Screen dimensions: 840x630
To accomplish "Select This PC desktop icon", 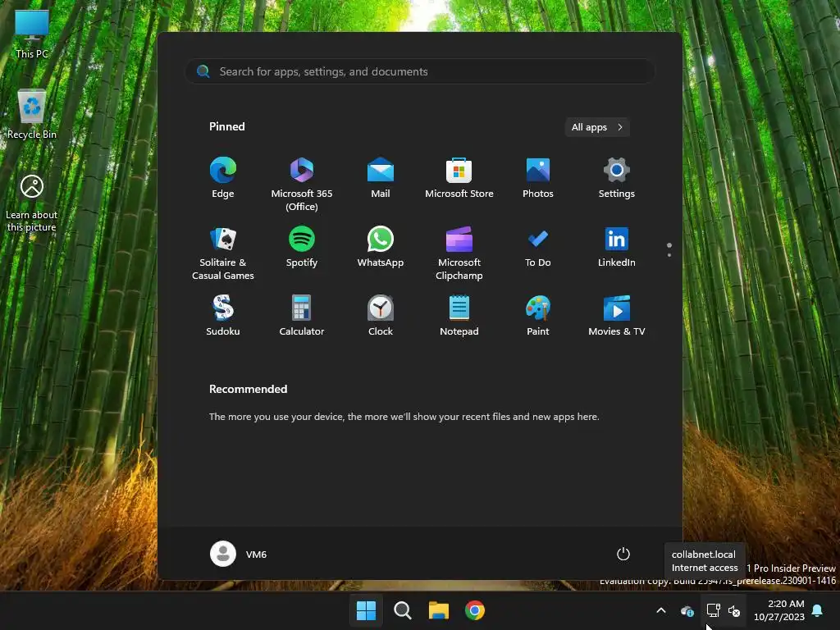I will tap(32, 34).
